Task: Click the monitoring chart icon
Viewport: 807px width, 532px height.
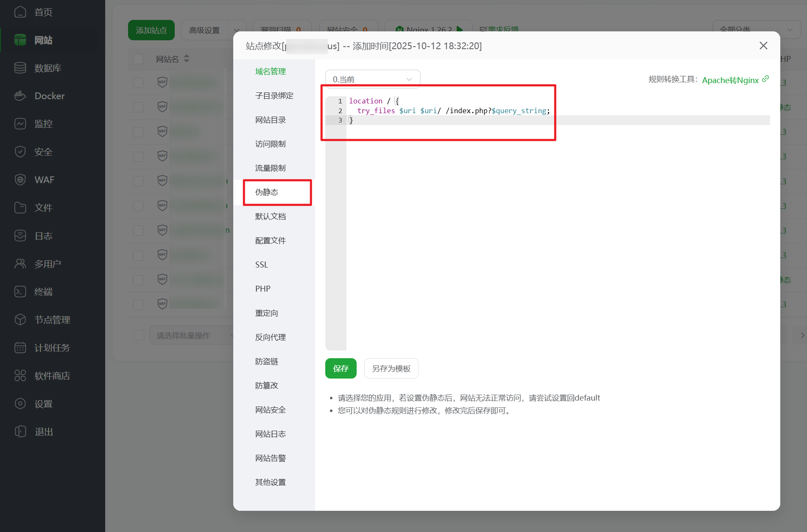Action: coord(20,124)
